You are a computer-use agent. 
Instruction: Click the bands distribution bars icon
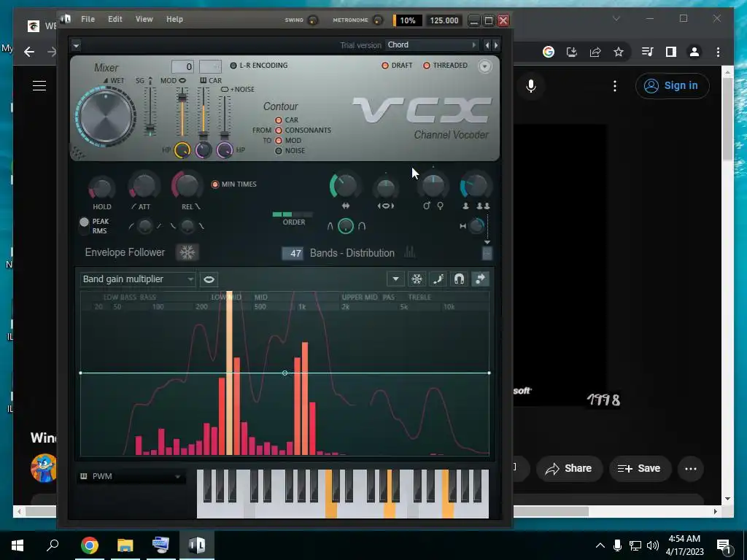(409, 252)
